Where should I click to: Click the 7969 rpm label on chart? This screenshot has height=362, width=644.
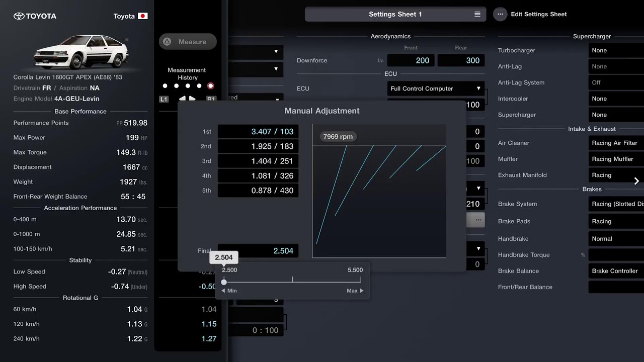tap(338, 137)
